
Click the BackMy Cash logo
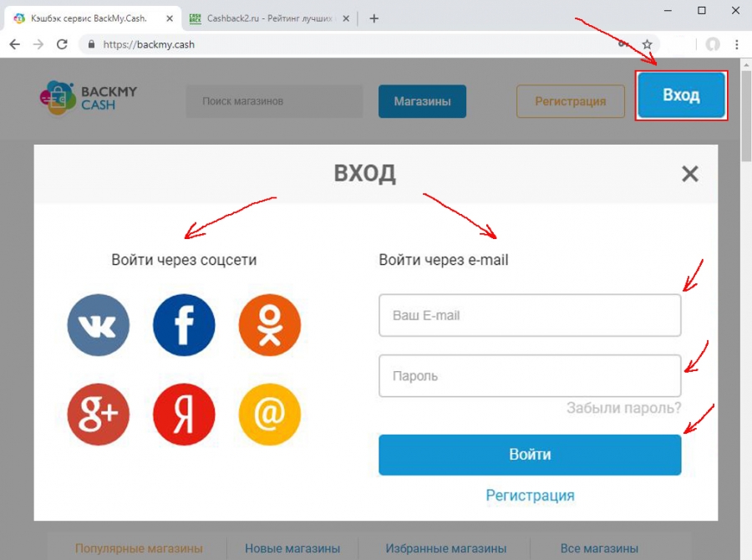point(89,99)
